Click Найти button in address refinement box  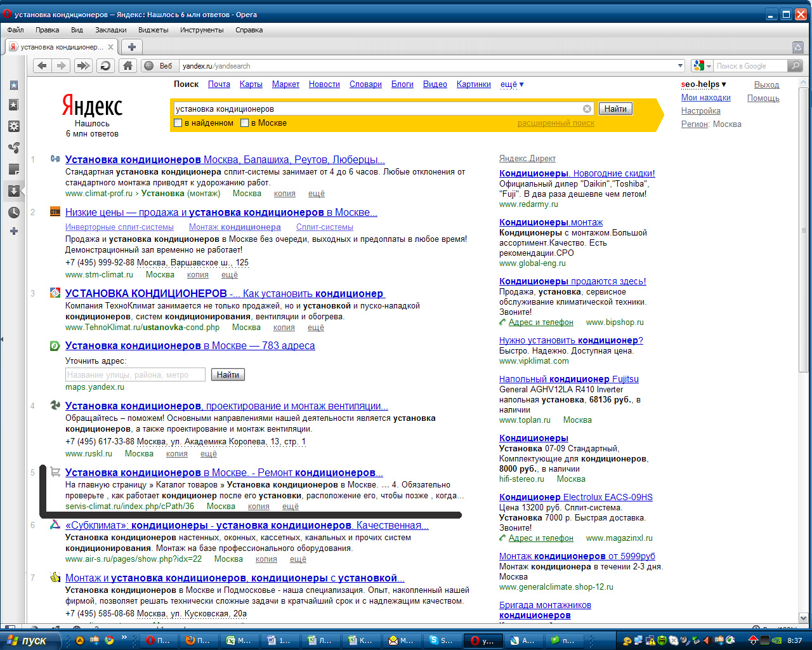(x=228, y=375)
